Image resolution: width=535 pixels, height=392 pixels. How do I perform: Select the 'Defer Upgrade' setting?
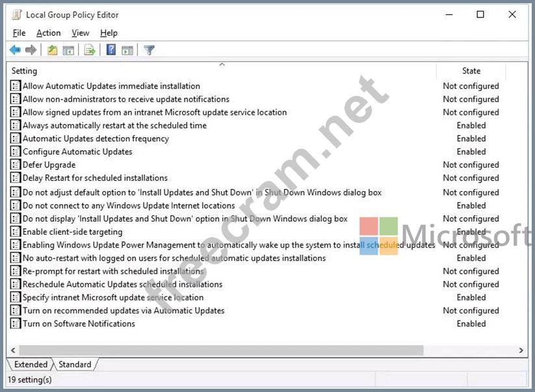[49, 164]
